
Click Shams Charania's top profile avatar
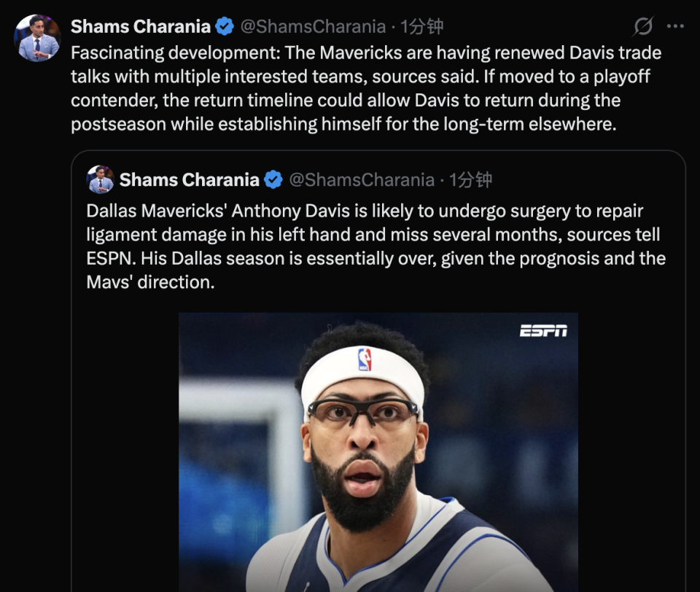(x=37, y=38)
